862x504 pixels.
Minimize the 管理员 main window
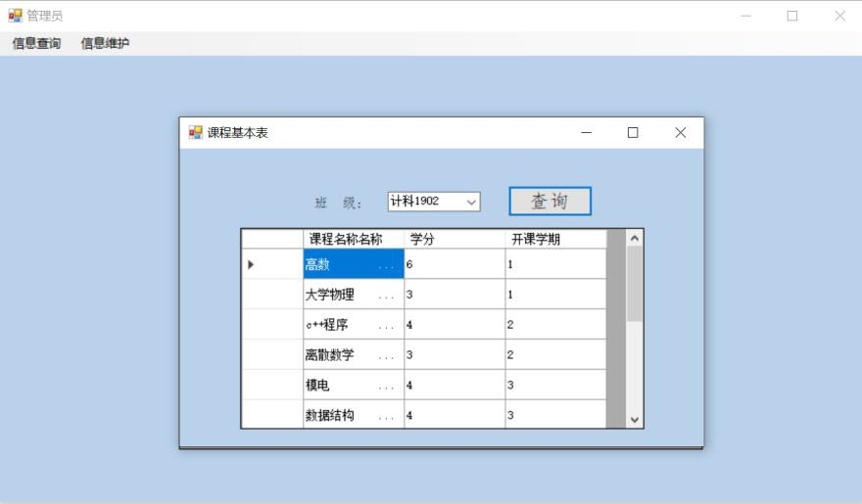click(x=745, y=16)
